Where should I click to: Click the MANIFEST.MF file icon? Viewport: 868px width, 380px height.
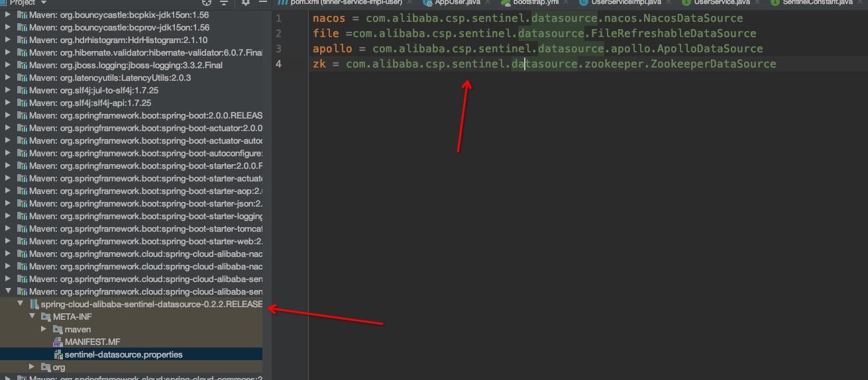58,342
